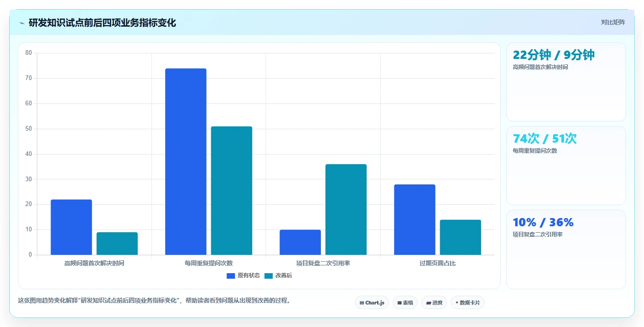This screenshot has width=644, height=327.
Task: Click the 过期页面占比 axis label
Action: coord(438,264)
